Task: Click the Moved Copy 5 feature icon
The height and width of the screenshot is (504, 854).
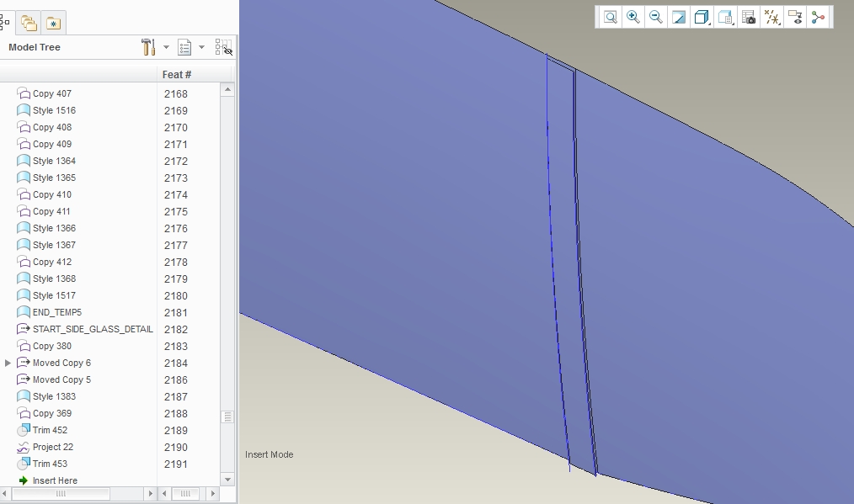Action: pyautogui.click(x=24, y=379)
